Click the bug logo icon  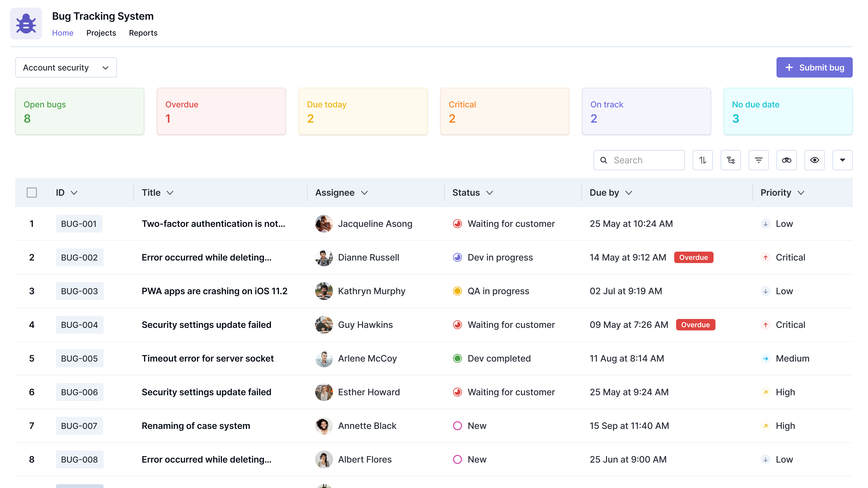pos(26,24)
